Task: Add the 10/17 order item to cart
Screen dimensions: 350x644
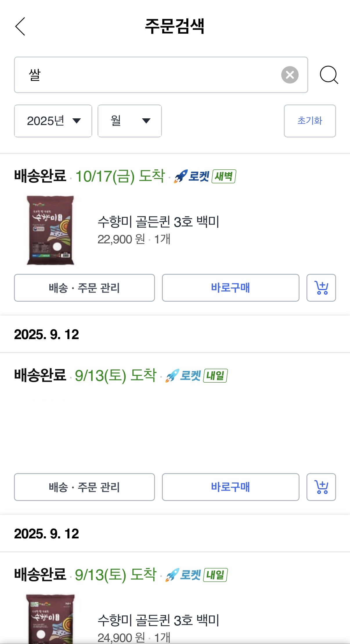Action: click(x=321, y=288)
